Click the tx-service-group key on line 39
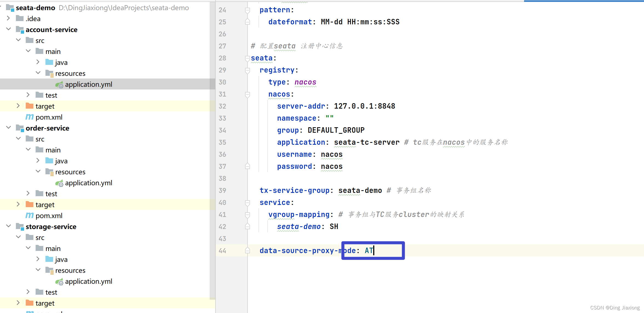Viewport: 644px width, 313px height. click(x=294, y=190)
